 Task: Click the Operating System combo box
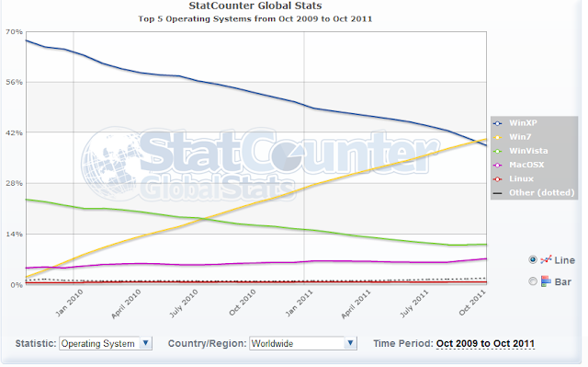[x=106, y=343]
